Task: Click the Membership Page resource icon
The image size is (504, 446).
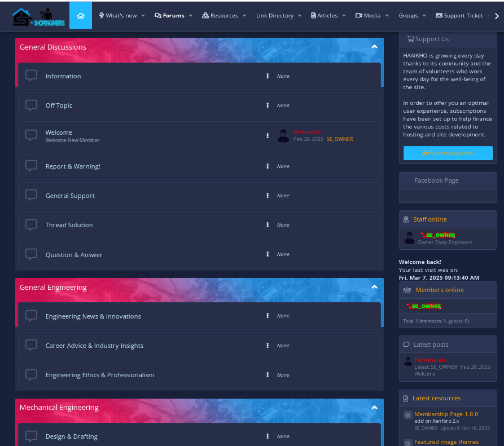Action: coord(407,415)
